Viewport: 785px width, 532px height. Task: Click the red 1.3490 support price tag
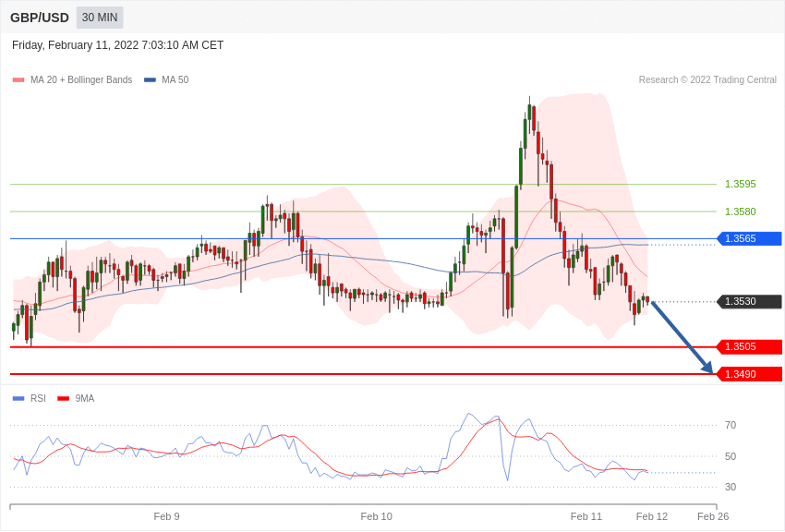click(750, 374)
